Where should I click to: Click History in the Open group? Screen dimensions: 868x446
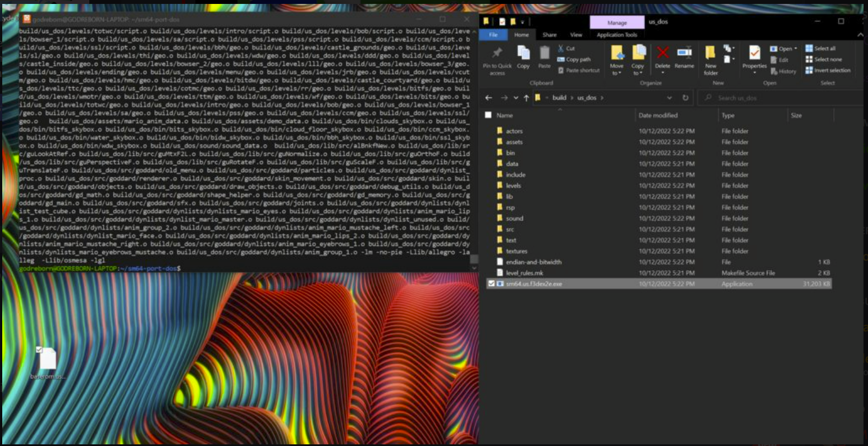coord(783,71)
